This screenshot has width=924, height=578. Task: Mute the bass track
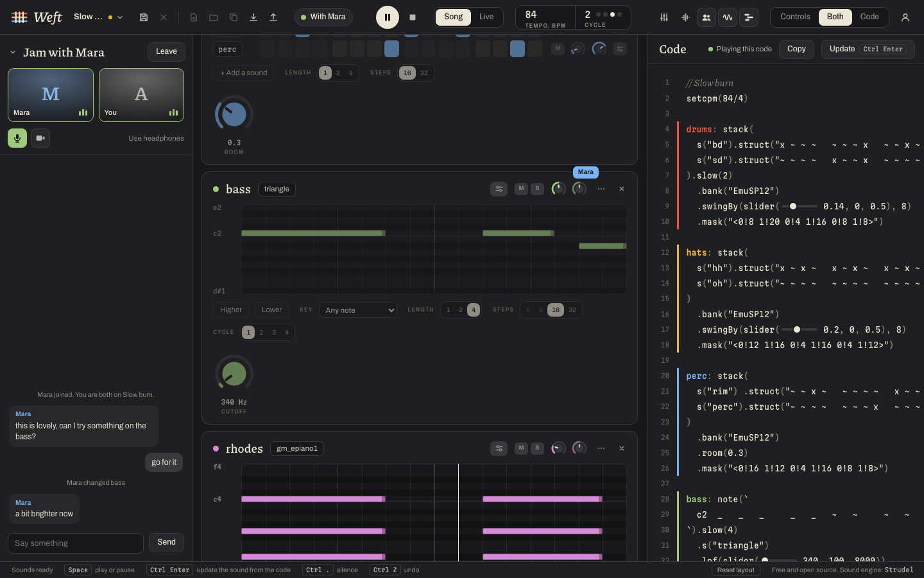pyautogui.click(x=521, y=189)
